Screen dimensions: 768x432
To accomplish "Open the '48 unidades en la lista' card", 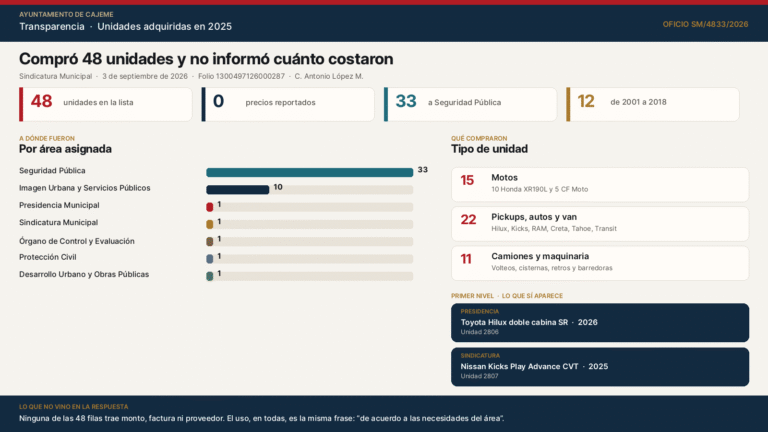I will (x=106, y=104).
